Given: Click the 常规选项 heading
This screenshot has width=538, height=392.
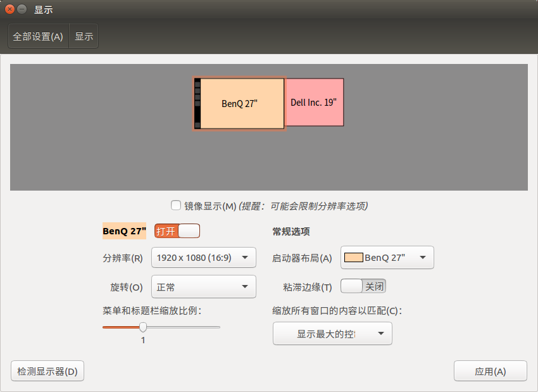Looking at the screenshot, I should point(291,232).
